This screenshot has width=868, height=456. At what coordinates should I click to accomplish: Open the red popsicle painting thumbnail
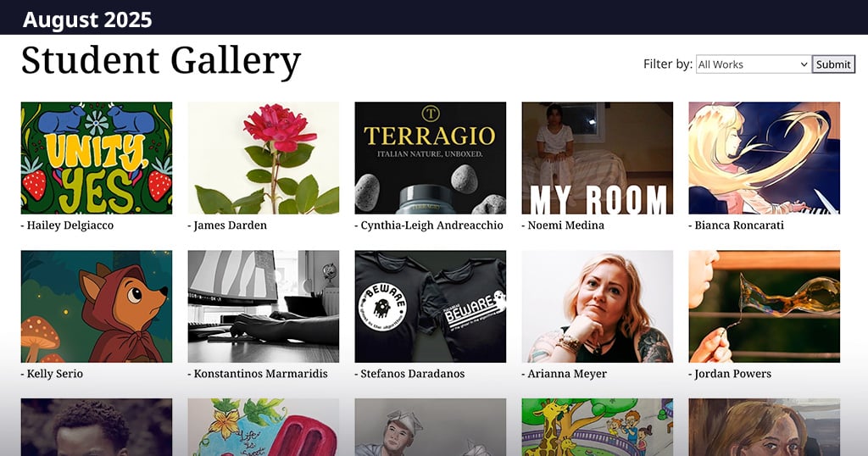coord(264,427)
